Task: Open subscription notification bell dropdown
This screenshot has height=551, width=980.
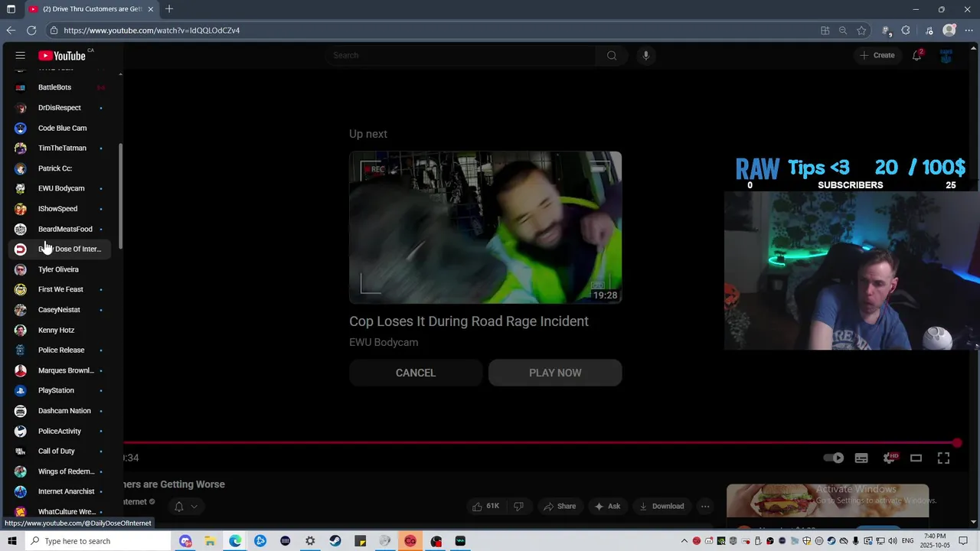Action: (185, 506)
